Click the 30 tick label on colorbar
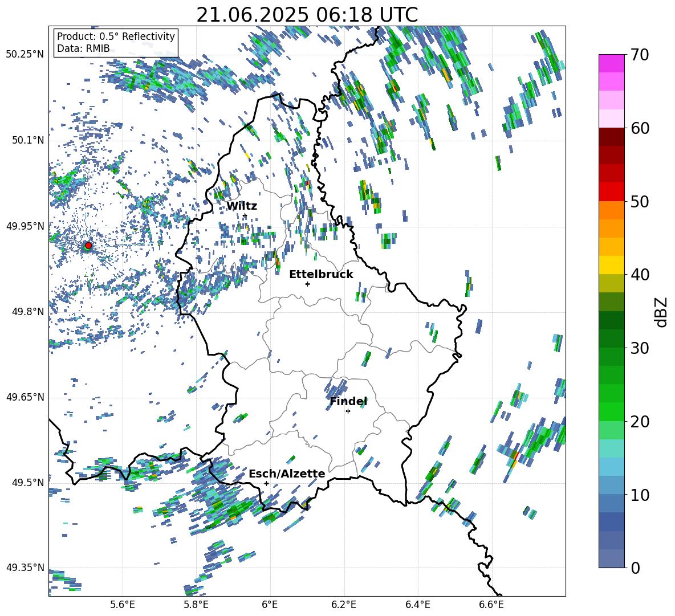The height and width of the screenshot is (616, 675). 640,348
